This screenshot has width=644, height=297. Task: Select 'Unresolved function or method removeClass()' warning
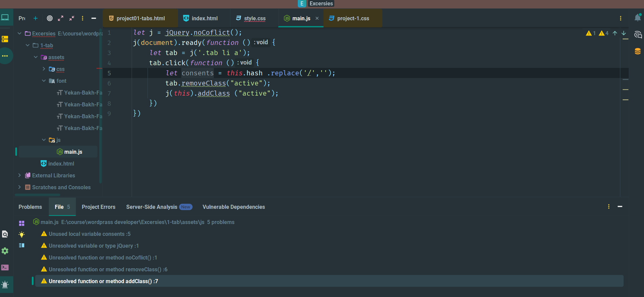[x=108, y=269]
